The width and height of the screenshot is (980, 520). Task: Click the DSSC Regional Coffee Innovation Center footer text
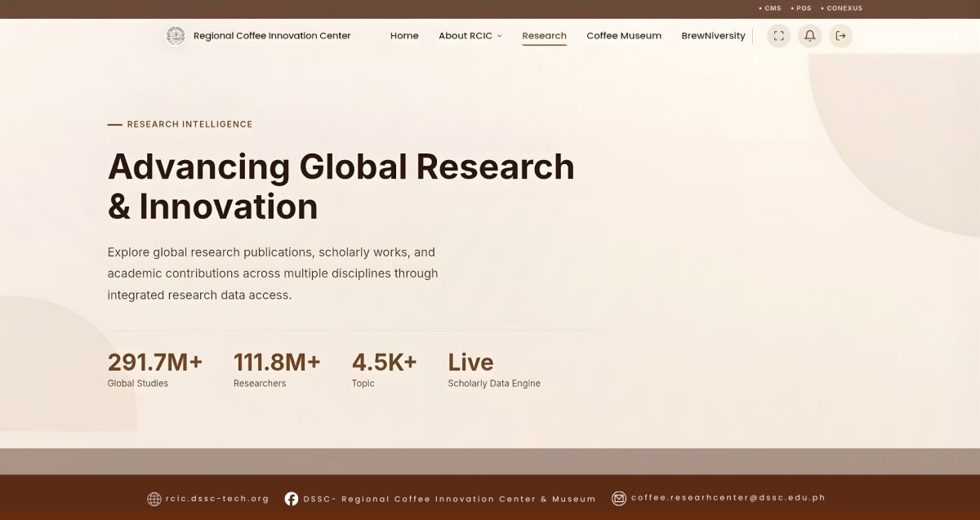450,499
